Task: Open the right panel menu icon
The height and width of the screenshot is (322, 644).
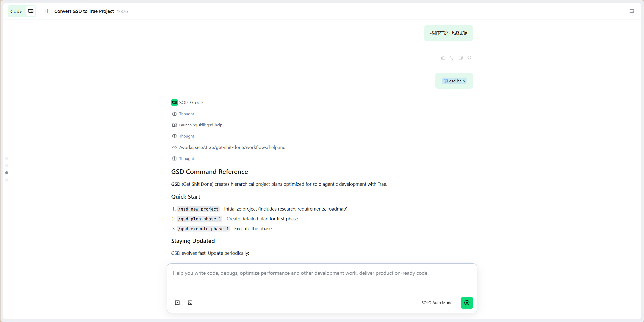Action: pos(632,11)
